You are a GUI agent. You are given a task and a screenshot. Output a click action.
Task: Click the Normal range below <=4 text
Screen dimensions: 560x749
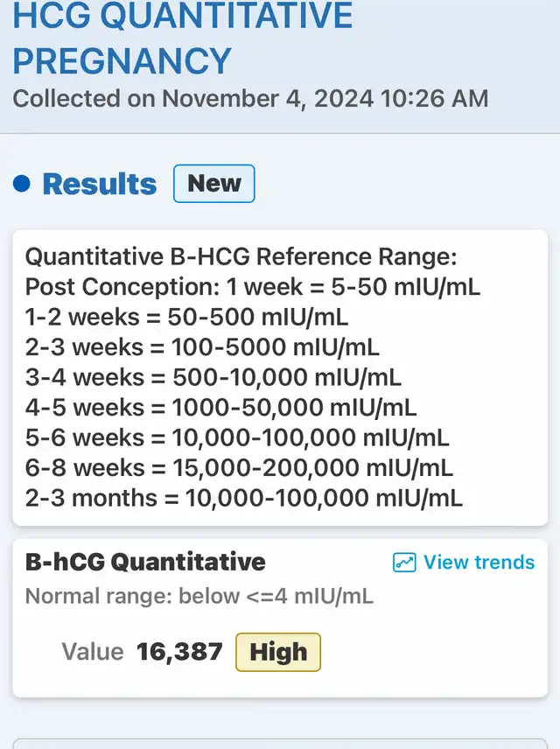tap(199, 596)
